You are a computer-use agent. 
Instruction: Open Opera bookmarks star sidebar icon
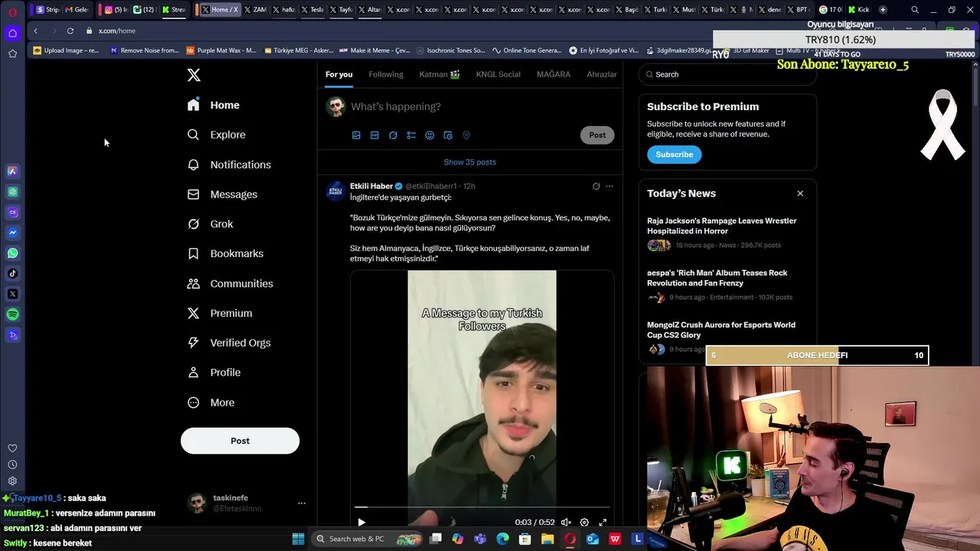point(12,54)
